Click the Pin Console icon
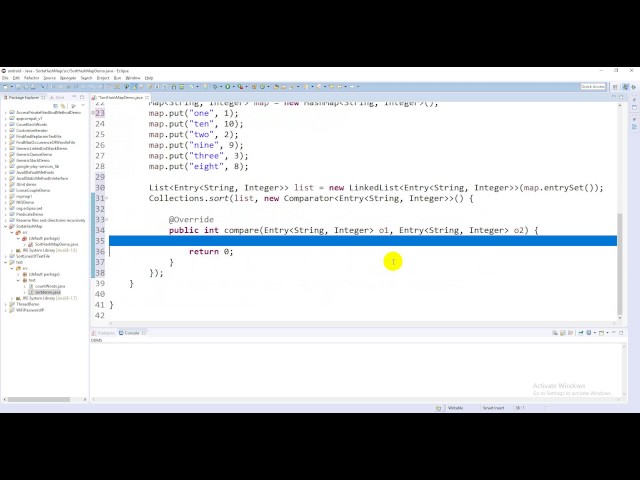 580,333
